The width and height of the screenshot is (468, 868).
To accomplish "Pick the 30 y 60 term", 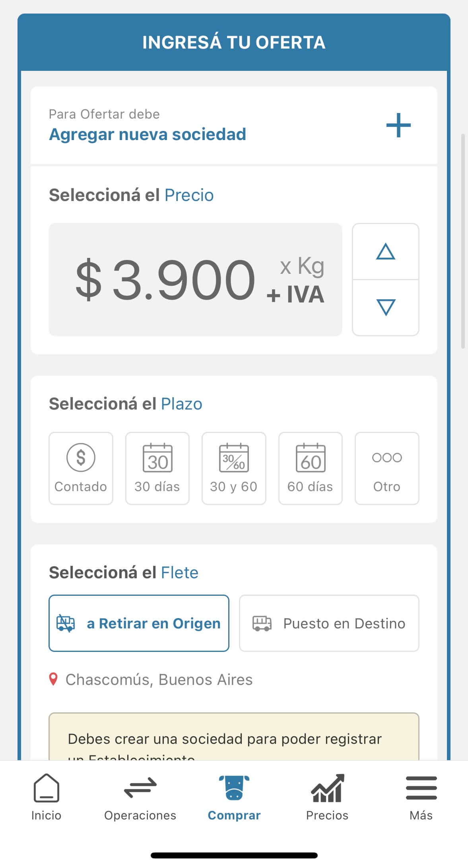I will click(x=234, y=468).
